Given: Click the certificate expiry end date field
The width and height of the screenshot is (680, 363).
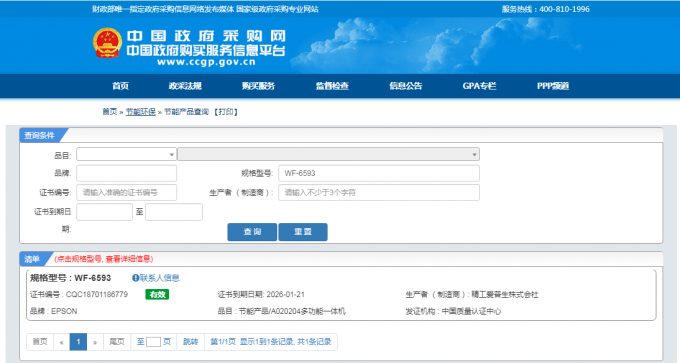Looking at the screenshot, I should [174, 212].
